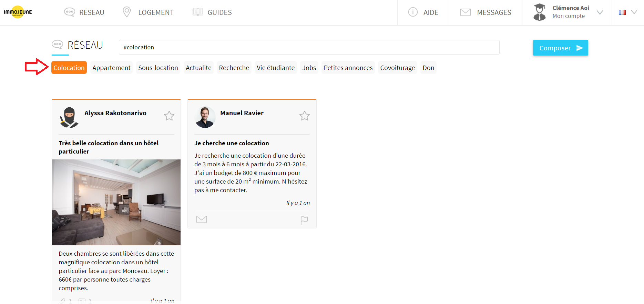644x304 pixels.
Task: Select the Don tag filter
Action: click(x=428, y=68)
